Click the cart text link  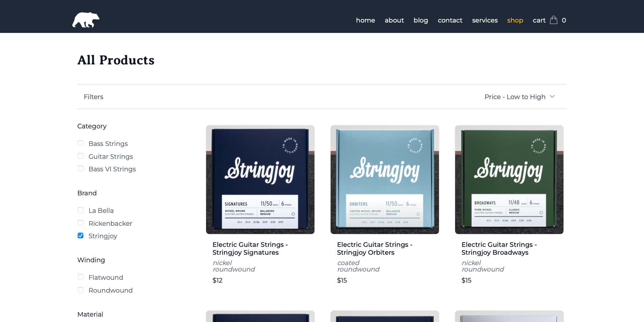539,20
